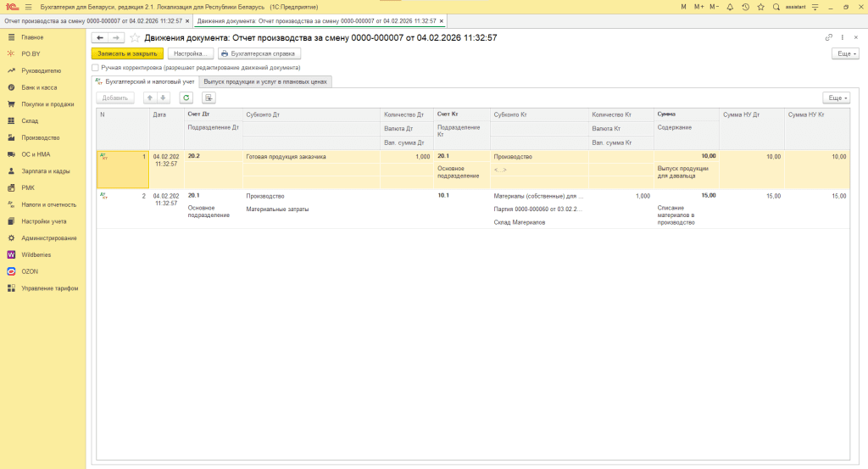This screenshot has width=868, height=469.
Task: Add this document to favorites star
Action: coord(135,37)
